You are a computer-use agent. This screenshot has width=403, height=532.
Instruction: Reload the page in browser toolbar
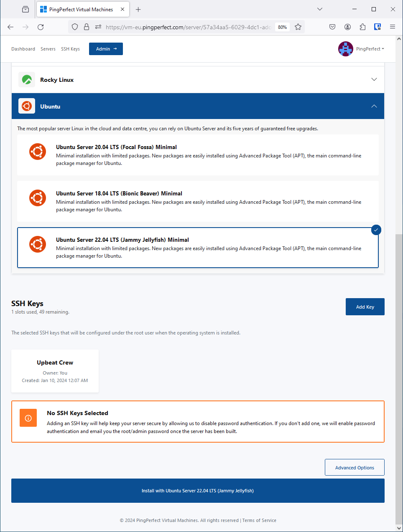[41, 27]
